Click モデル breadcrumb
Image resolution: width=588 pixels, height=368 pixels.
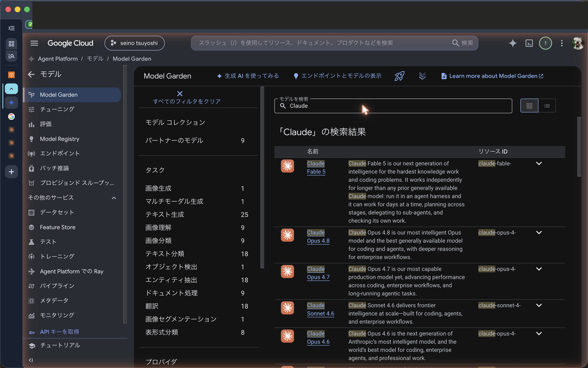point(95,59)
